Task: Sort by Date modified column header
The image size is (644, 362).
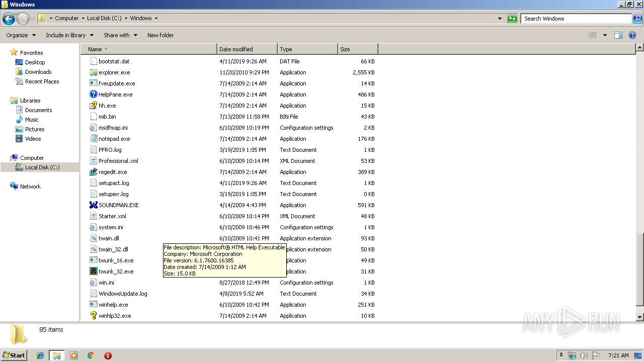Action: [x=247, y=49]
